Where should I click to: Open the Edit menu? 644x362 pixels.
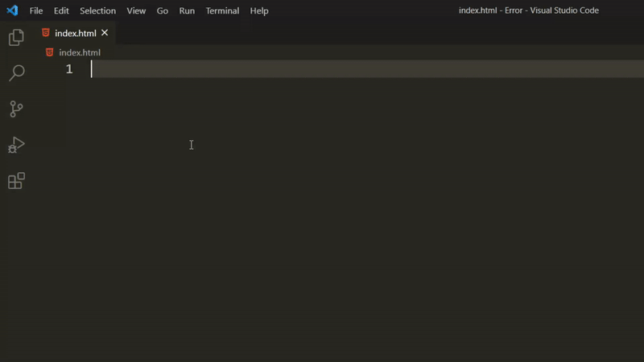click(x=61, y=10)
